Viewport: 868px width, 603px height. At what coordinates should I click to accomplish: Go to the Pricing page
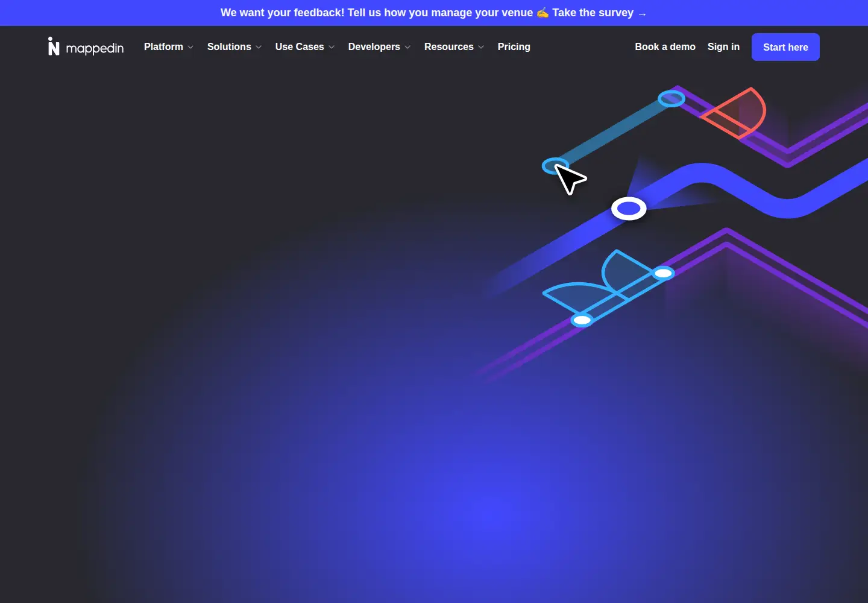pyautogui.click(x=514, y=47)
